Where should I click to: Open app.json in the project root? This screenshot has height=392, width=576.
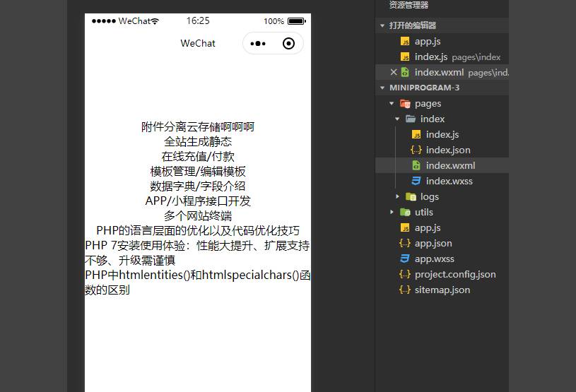pos(433,243)
